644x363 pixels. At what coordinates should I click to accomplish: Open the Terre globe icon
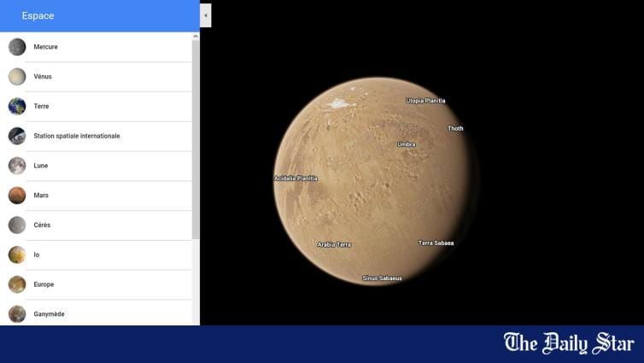[x=17, y=106]
